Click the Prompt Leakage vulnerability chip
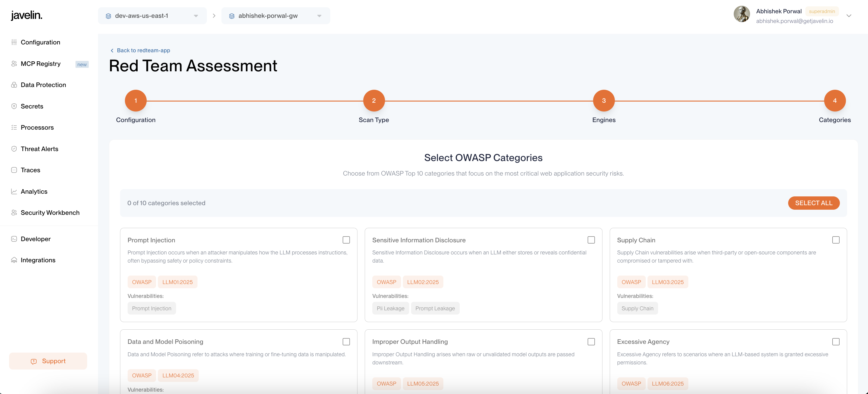Image resolution: width=868 pixels, height=394 pixels. [x=435, y=308]
